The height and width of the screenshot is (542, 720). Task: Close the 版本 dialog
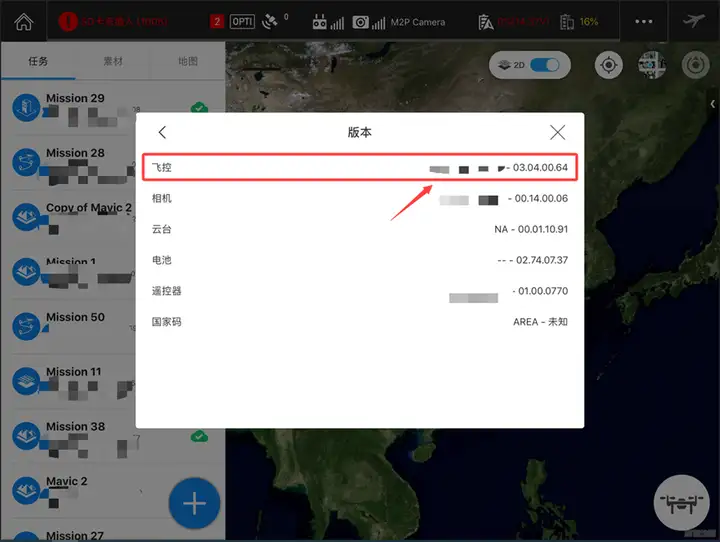click(x=557, y=132)
